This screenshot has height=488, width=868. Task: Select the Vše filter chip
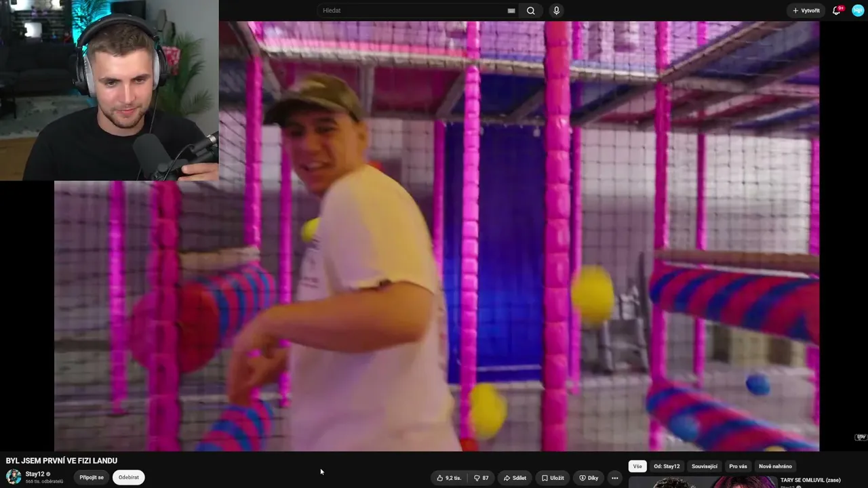637,466
